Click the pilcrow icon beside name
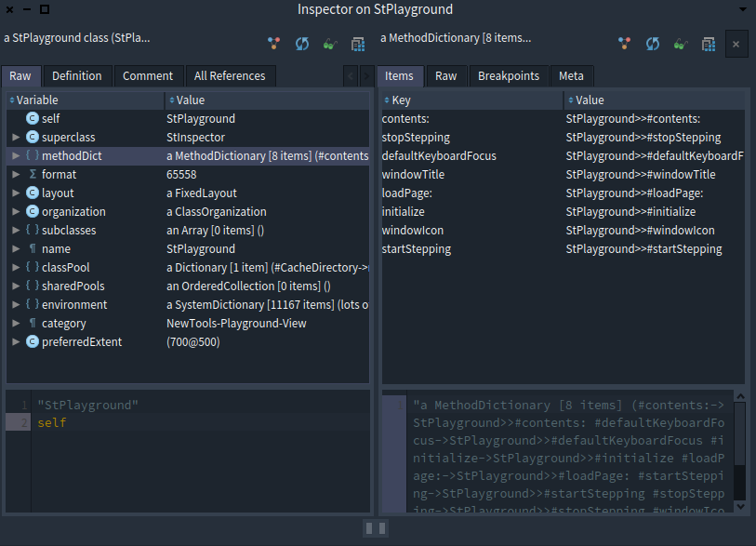 click(33, 248)
